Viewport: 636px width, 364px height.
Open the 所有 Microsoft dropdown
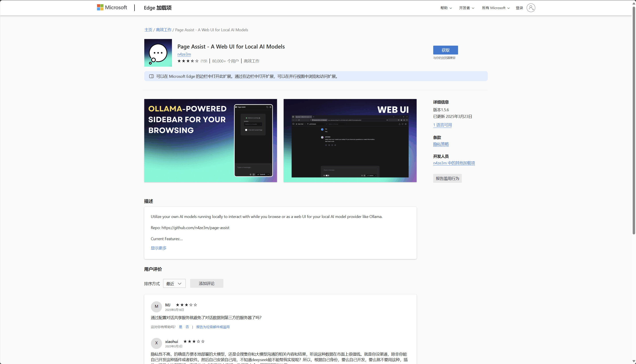coord(496,8)
